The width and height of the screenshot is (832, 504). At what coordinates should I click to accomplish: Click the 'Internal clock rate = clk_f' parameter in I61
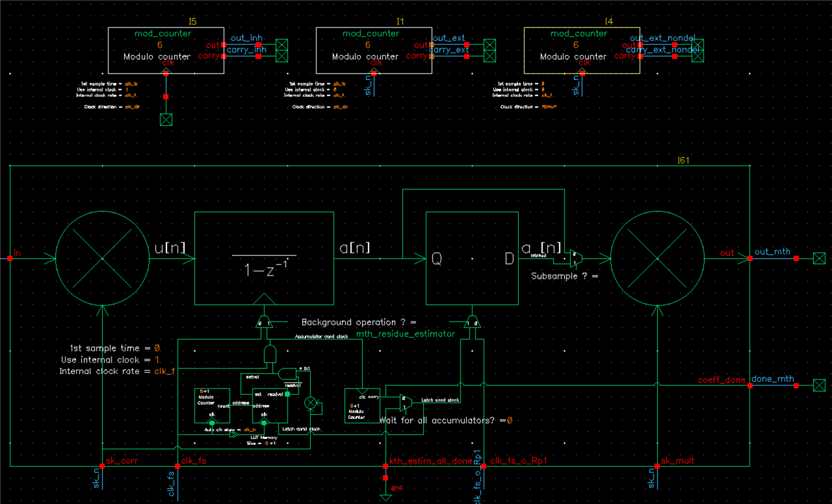pos(117,372)
